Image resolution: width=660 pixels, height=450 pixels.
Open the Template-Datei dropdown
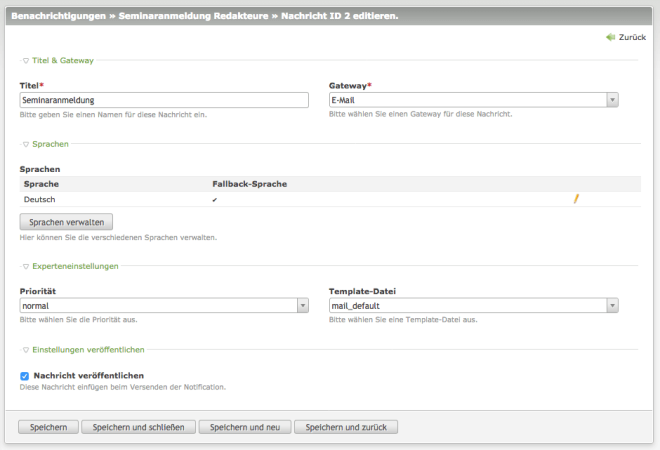click(473, 306)
